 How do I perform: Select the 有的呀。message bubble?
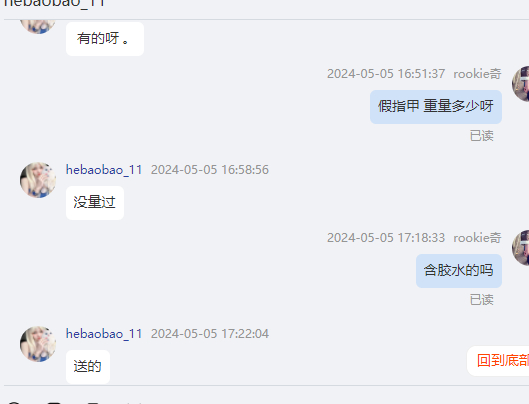click(105, 39)
